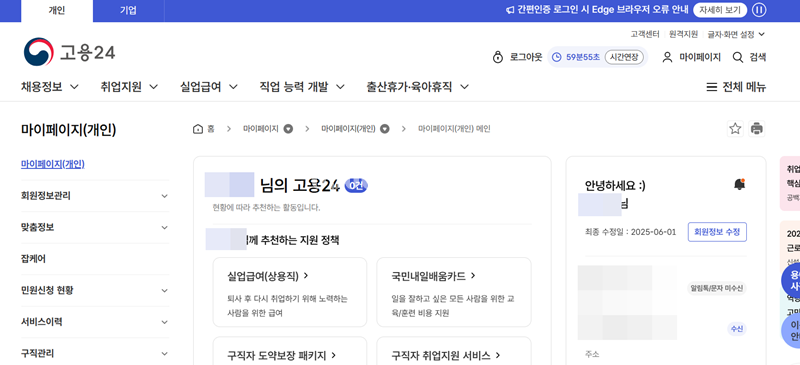Expand the 채용정보 menu
Viewport: 800px width, 365px height.
pos(50,87)
